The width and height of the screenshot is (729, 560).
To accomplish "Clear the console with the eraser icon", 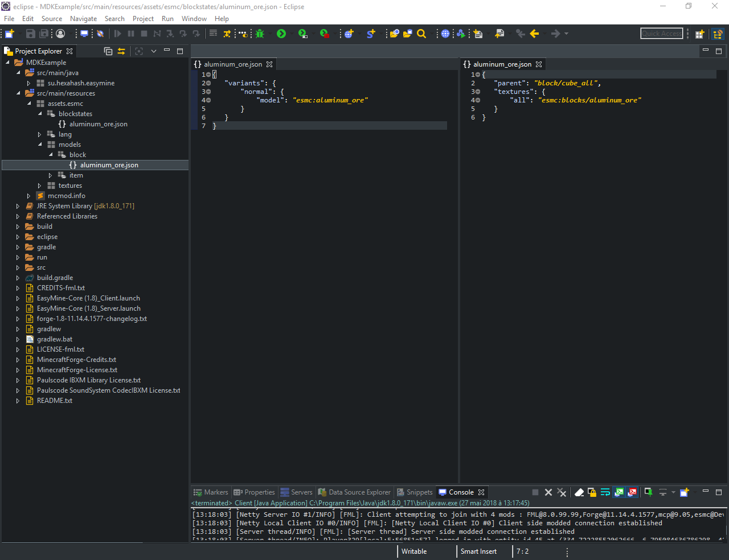I will pyautogui.click(x=579, y=492).
